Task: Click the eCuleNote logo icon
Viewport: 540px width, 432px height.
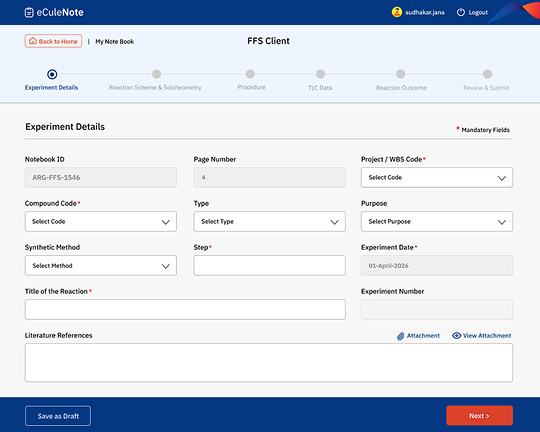Action: pos(29,12)
